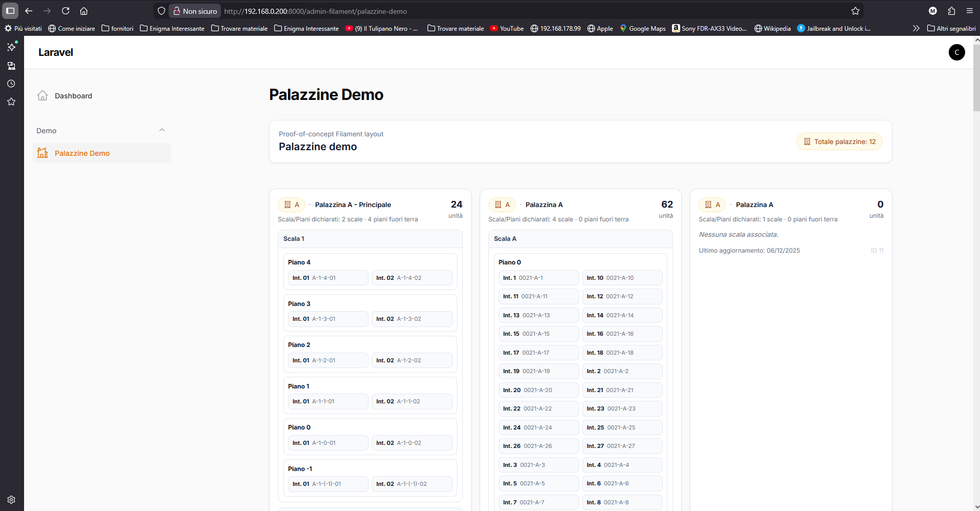Click the Laravel brand link
Viewport: 980px width, 511px height.
point(55,52)
